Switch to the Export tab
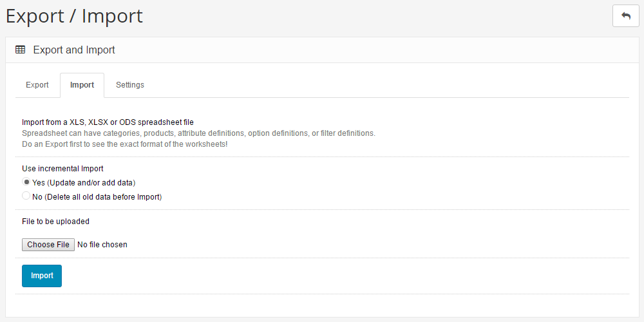Viewport: 644px width, 322px height. click(x=37, y=85)
